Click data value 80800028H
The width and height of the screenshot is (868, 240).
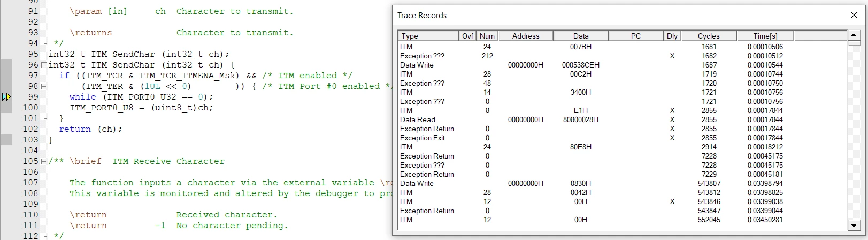581,119
